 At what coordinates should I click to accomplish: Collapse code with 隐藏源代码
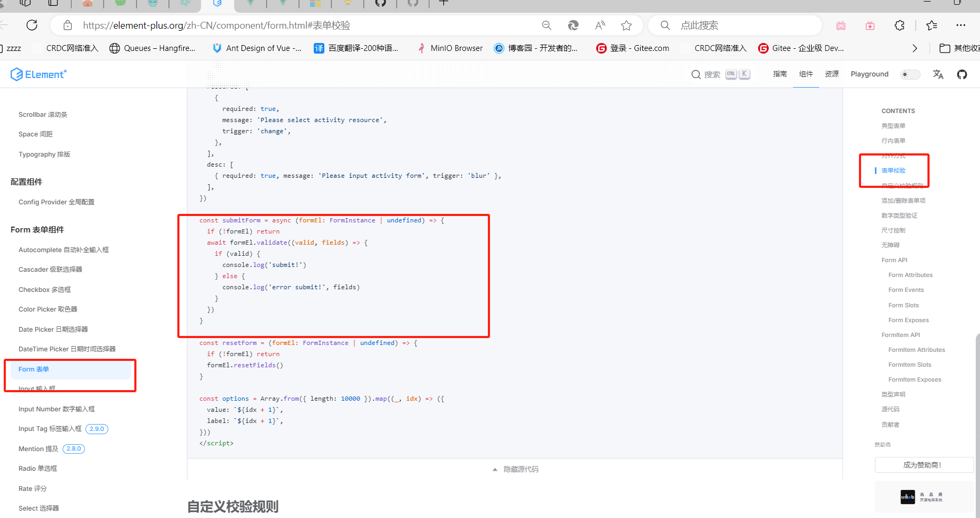(515, 469)
